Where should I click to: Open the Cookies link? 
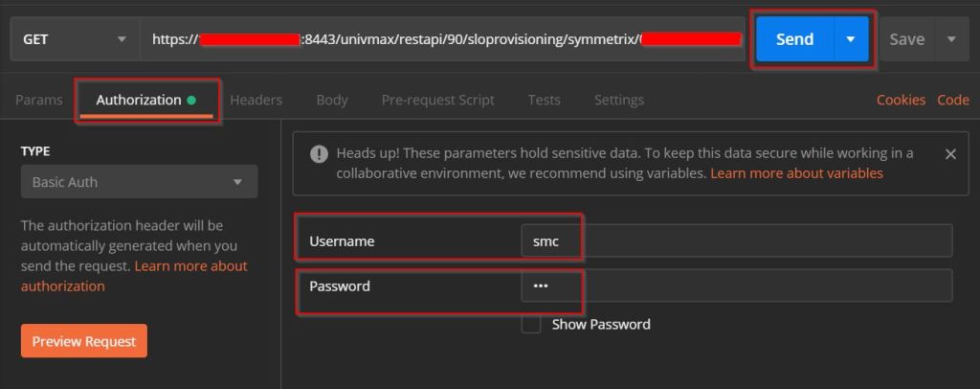pos(901,100)
